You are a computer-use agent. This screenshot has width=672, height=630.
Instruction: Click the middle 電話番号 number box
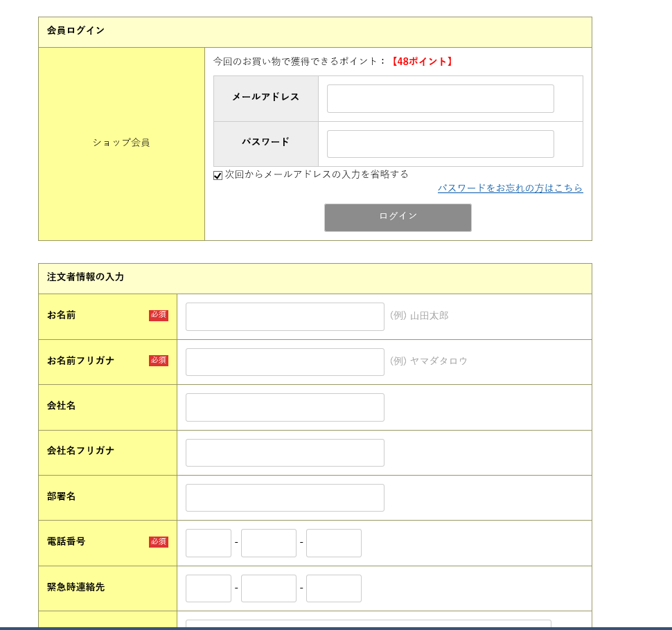pyautogui.click(x=269, y=543)
